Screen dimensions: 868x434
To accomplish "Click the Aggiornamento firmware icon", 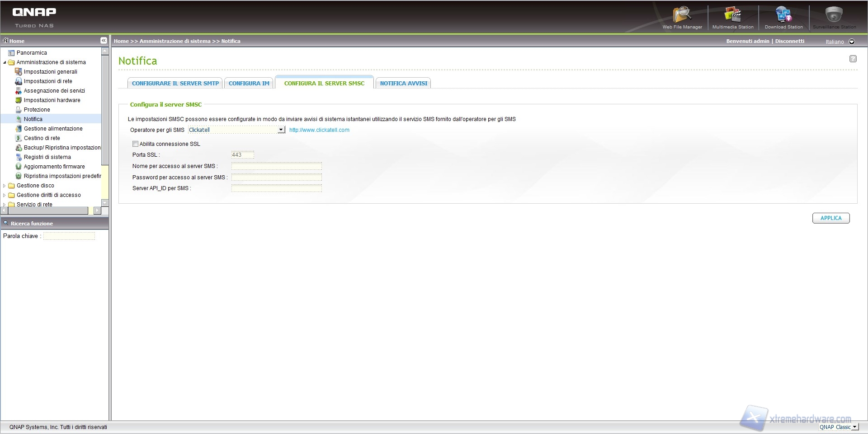I will (19, 167).
